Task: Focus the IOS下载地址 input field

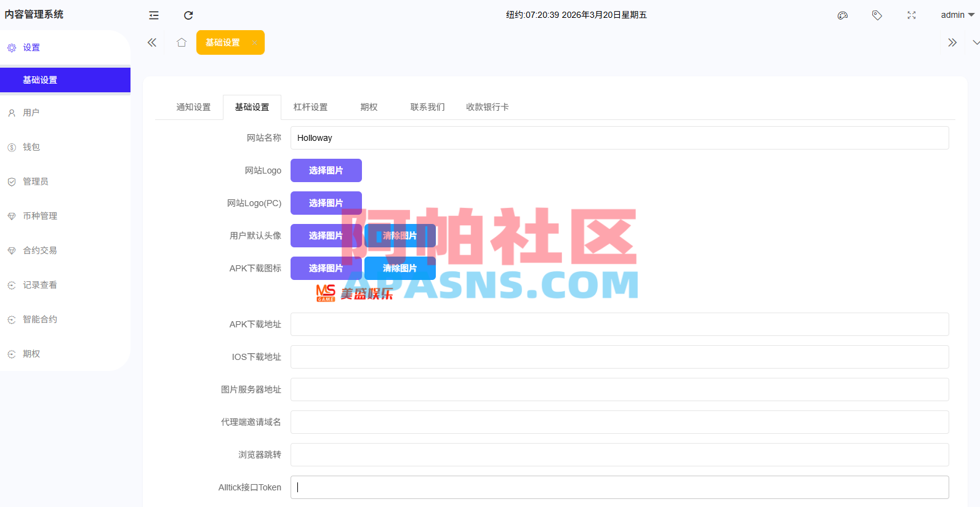Action: [619, 357]
